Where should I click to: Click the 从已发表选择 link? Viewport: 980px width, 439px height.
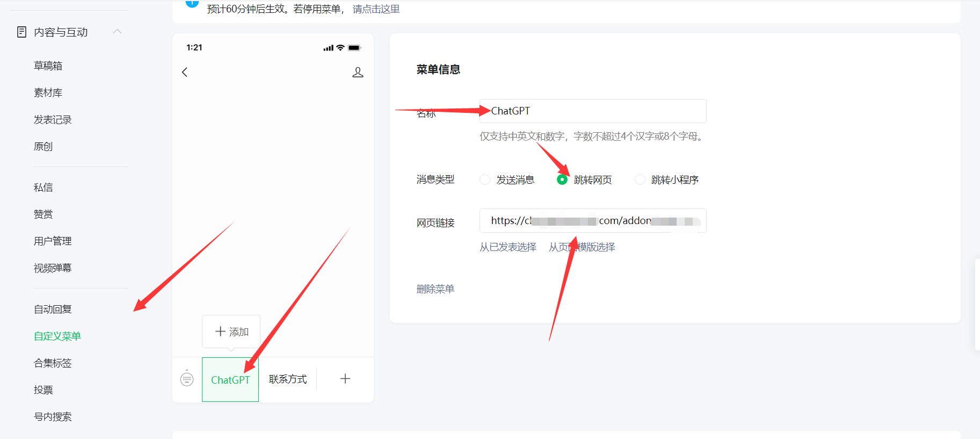[507, 247]
